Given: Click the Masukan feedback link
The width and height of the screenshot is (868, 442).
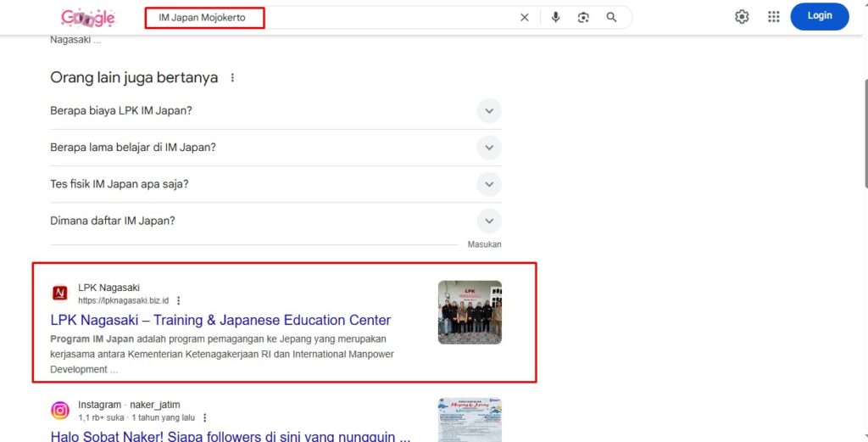Looking at the screenshot, I should 484,244.
